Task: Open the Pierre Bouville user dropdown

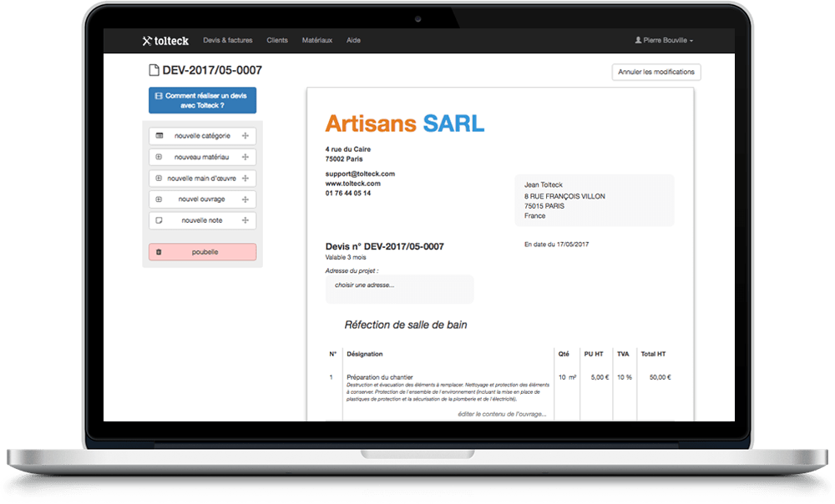Action: [x=664, y=40]
